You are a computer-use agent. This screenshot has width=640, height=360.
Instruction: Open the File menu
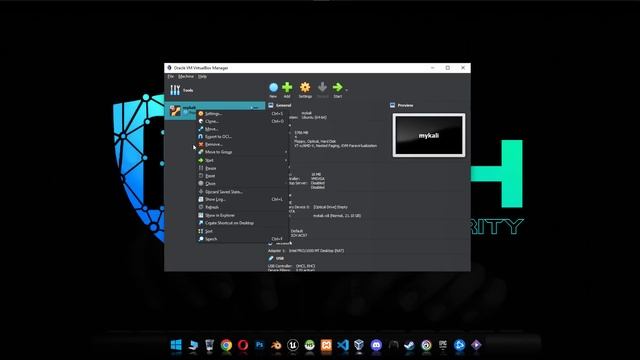(x=171, y=76)
